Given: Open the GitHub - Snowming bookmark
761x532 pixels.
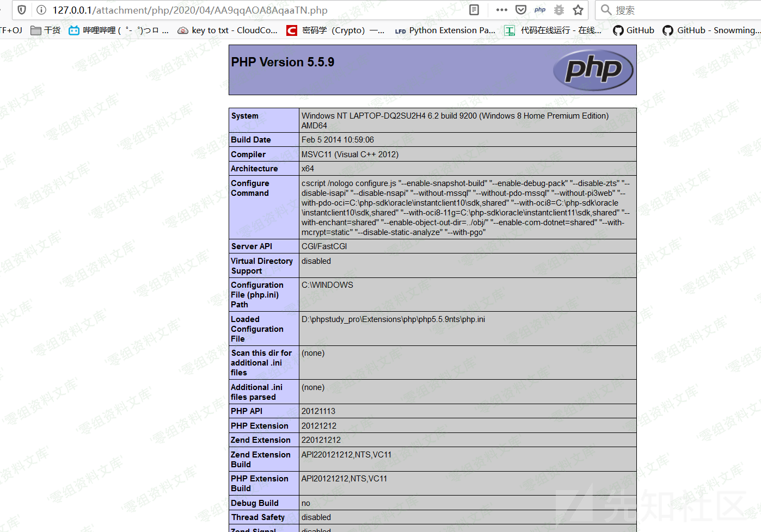Looking at the screenshot, I should [x=711, y=30].
